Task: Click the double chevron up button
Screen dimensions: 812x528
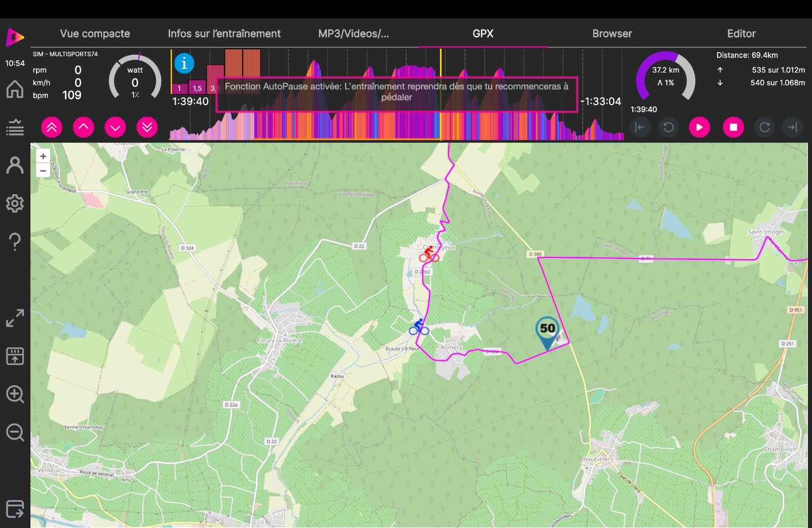Action: tap(52, 127)
